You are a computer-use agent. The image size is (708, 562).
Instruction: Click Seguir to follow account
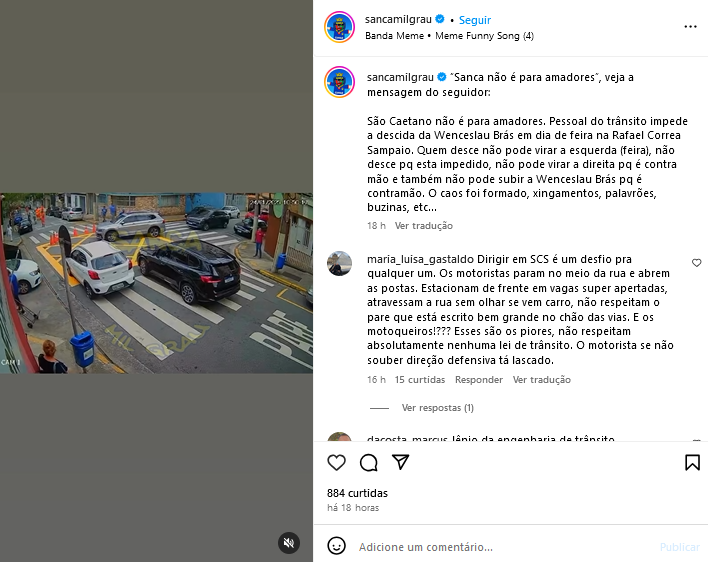pos(475,20)
